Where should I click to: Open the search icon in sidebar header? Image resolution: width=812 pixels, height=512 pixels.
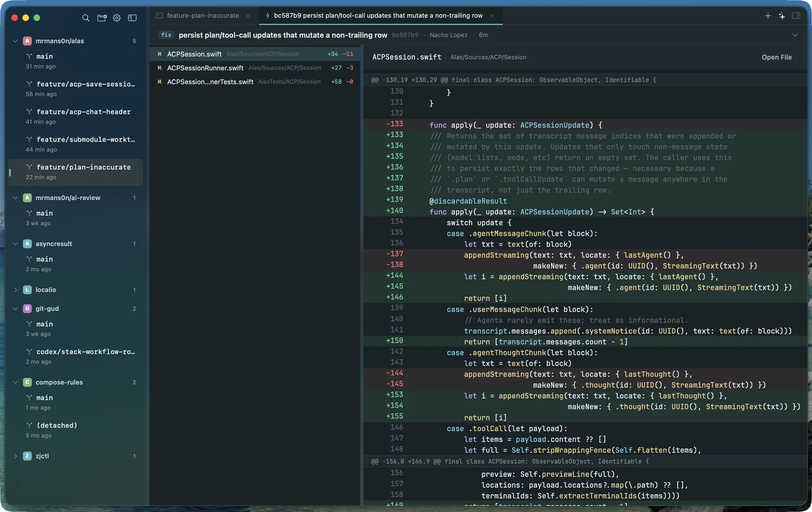(x=86, y=18)
